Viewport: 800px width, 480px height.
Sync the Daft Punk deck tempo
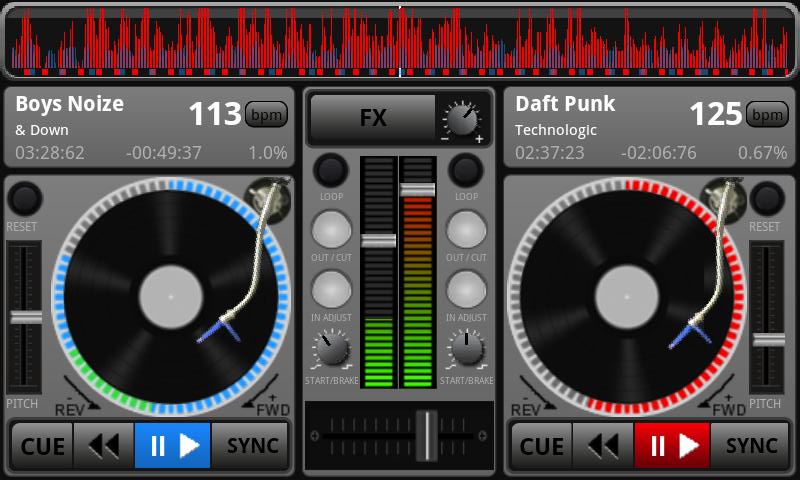tap(751, 445)
